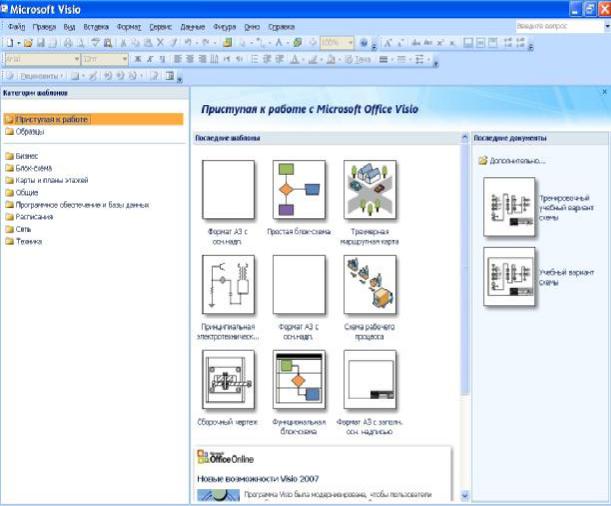Viewport: 611px width, 506px height.
Task: Toggle Superscript formatting
Action: coord(440,43)
